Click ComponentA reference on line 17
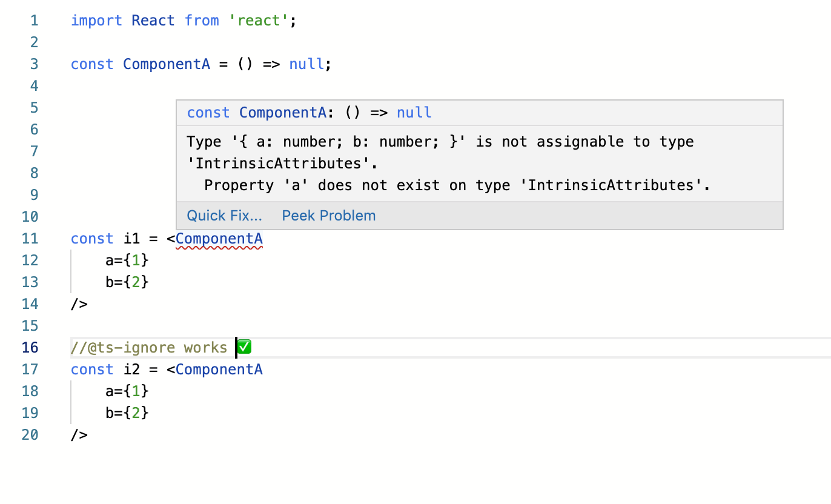 coord(219,369)
